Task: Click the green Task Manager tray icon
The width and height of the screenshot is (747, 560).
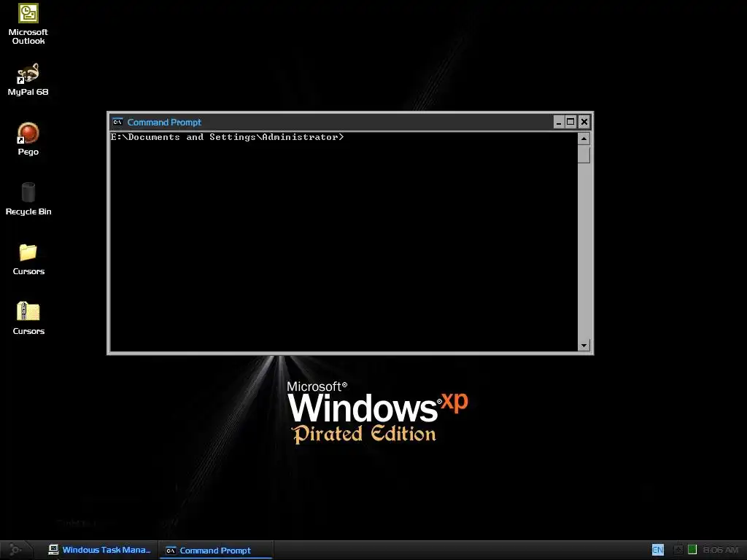Action: point(692,550)
